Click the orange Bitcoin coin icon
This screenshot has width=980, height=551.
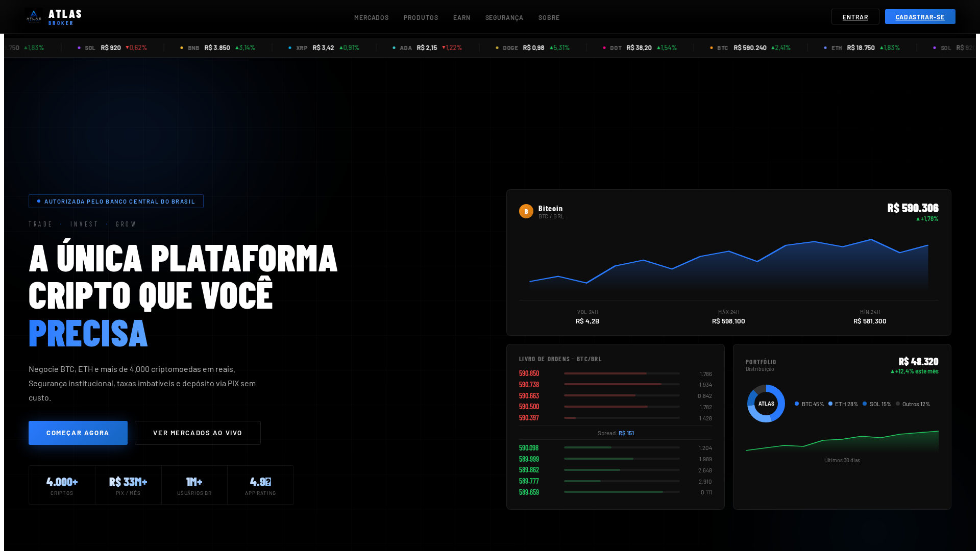tap(526, 211)
